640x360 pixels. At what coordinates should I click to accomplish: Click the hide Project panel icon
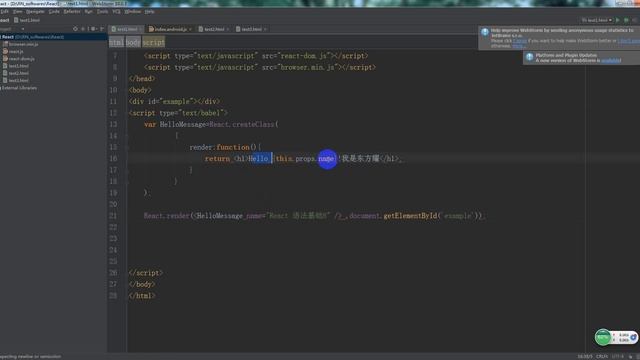102,29
